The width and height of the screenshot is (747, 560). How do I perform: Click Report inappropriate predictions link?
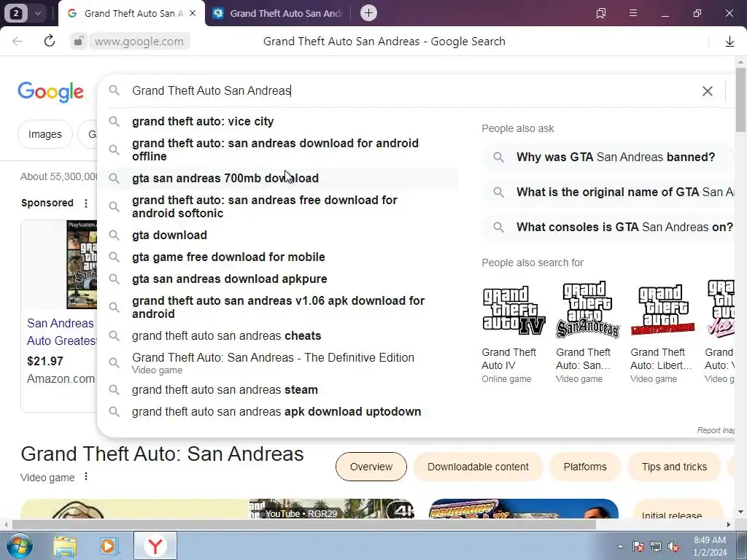(x=716, y=430)
